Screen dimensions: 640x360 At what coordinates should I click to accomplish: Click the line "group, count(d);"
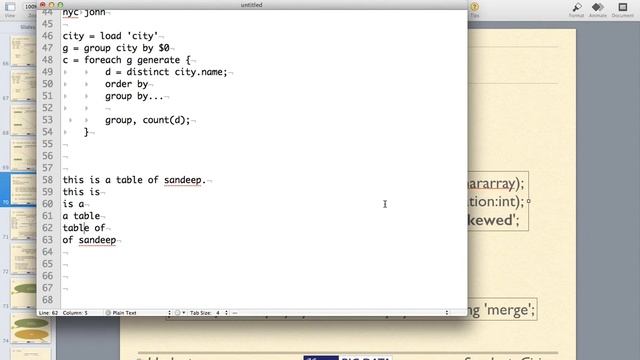(148, 120)
